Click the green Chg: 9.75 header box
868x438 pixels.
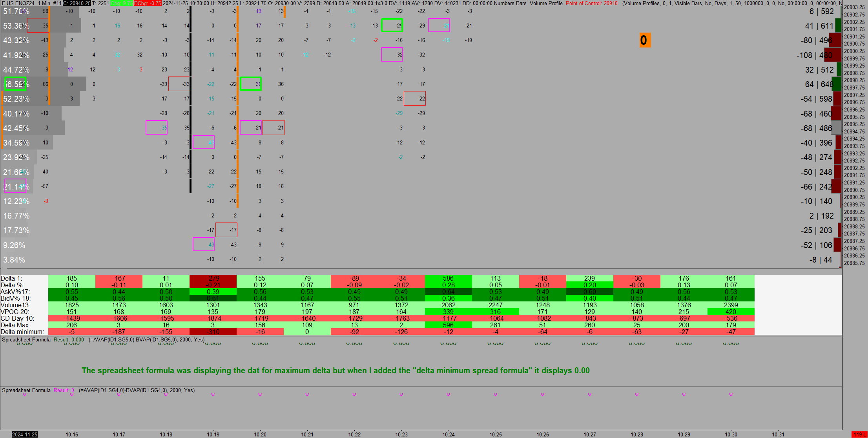coord(122,3)
